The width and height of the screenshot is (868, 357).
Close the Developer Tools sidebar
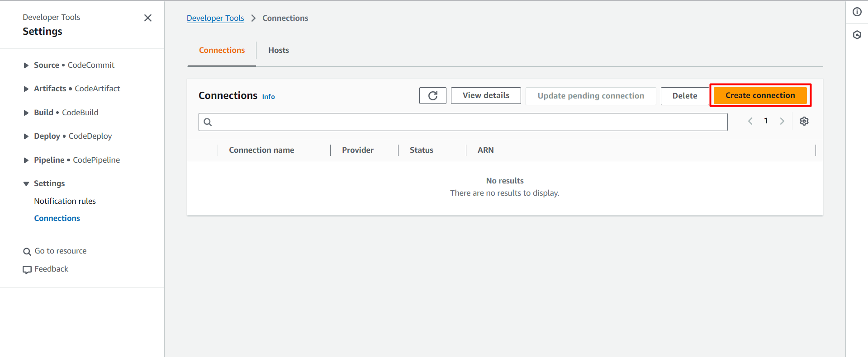click(147, 18)
